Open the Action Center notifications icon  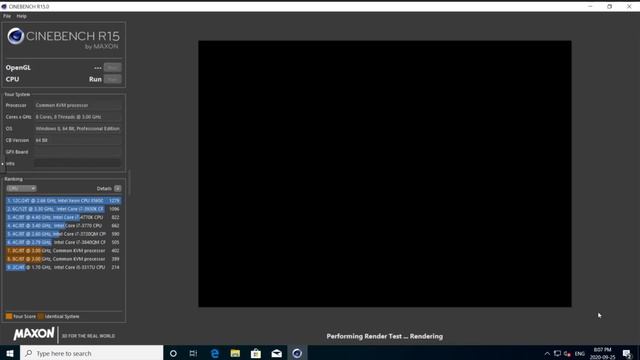(627, 353)
